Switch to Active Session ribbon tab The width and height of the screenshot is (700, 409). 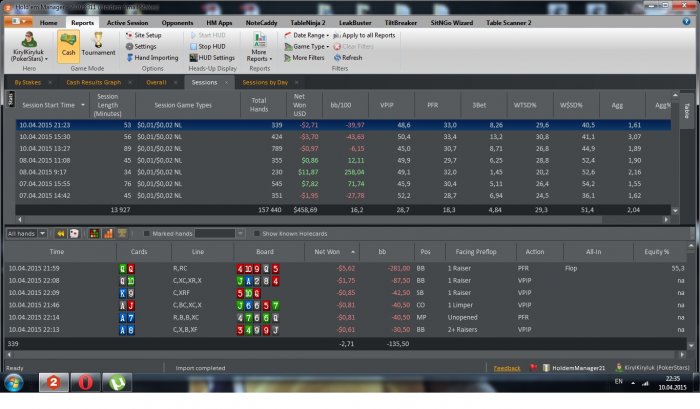coord(127,22)
